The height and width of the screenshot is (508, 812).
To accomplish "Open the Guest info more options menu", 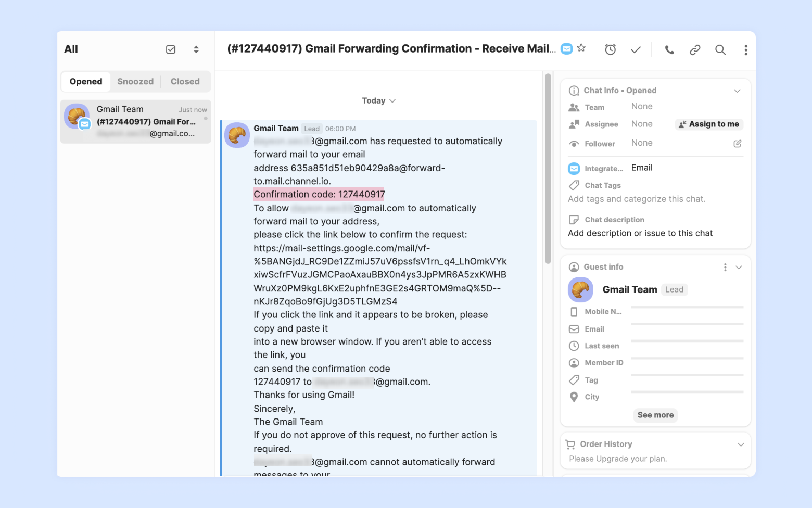I will pos(725,267).
